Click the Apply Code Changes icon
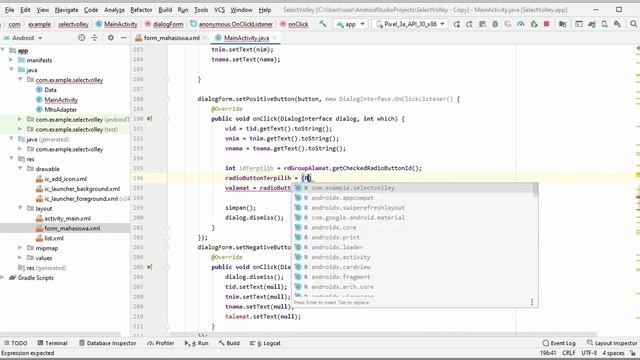The image size is (640, 360). 482,24
